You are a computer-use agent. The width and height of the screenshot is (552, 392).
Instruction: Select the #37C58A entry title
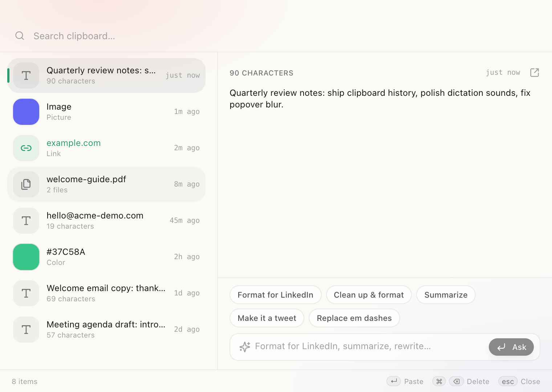coord(66,252)
